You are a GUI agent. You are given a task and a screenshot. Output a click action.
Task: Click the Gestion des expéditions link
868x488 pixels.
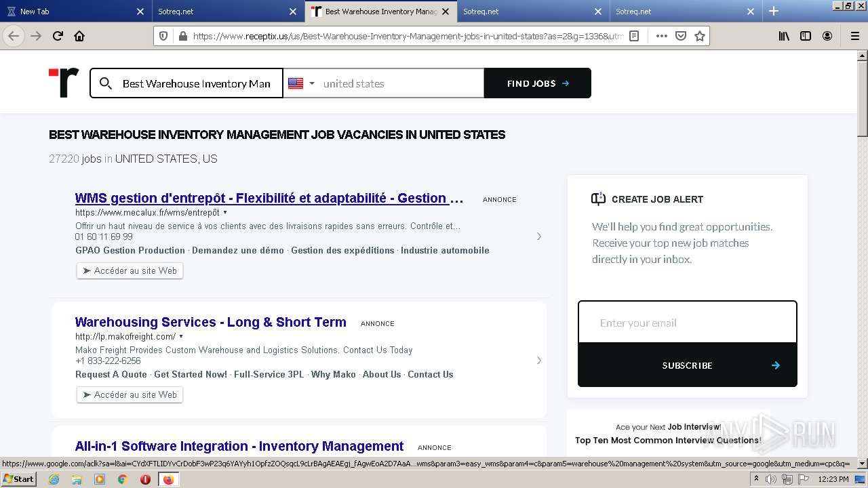coord(342,250)
